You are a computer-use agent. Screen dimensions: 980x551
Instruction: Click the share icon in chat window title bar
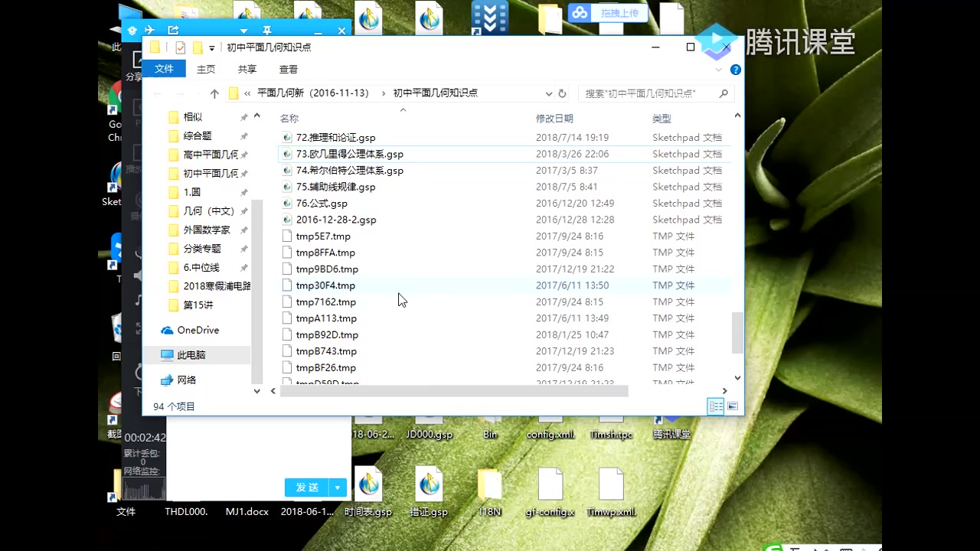point(173,31)
